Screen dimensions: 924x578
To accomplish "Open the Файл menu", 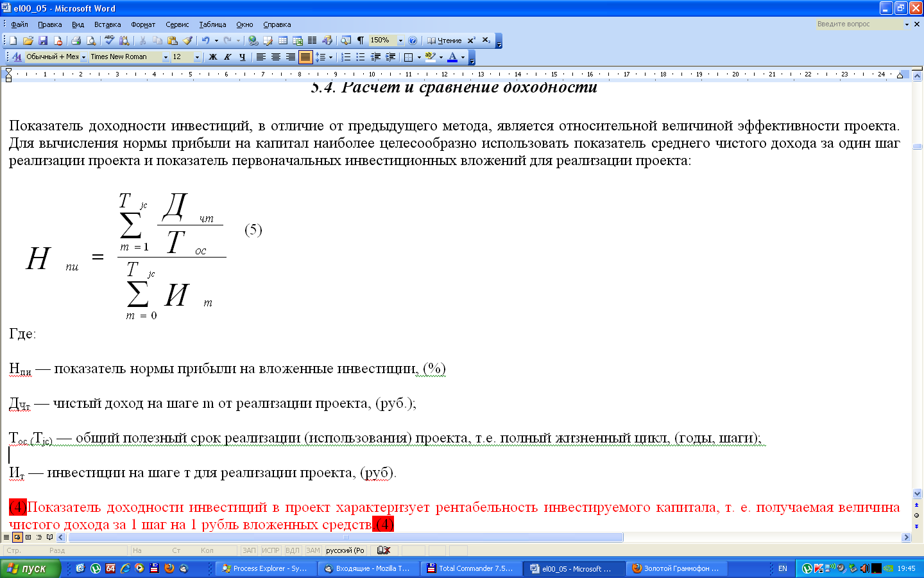I will point(19,24).
